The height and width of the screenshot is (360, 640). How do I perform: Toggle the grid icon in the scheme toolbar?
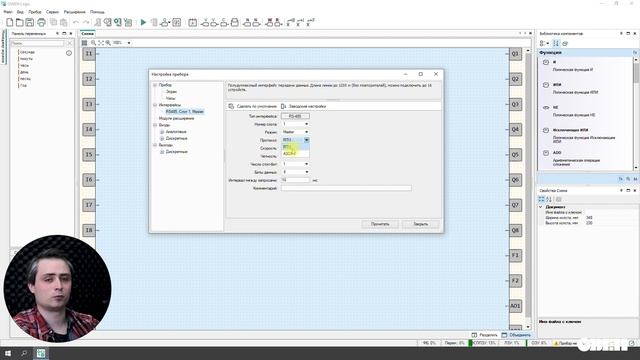click(84, 43)
